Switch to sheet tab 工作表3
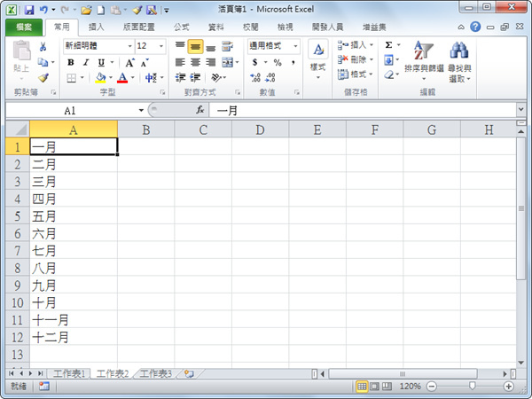The image size is (532, 399). click(156, 374)
